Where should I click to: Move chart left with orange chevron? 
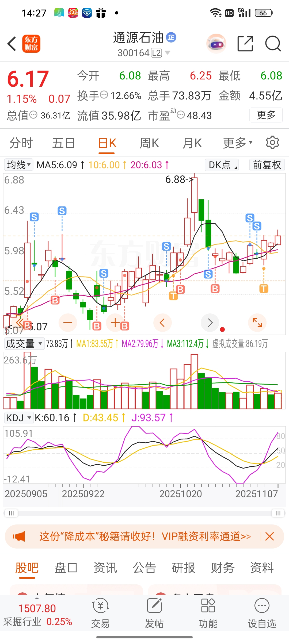point(162,323)
